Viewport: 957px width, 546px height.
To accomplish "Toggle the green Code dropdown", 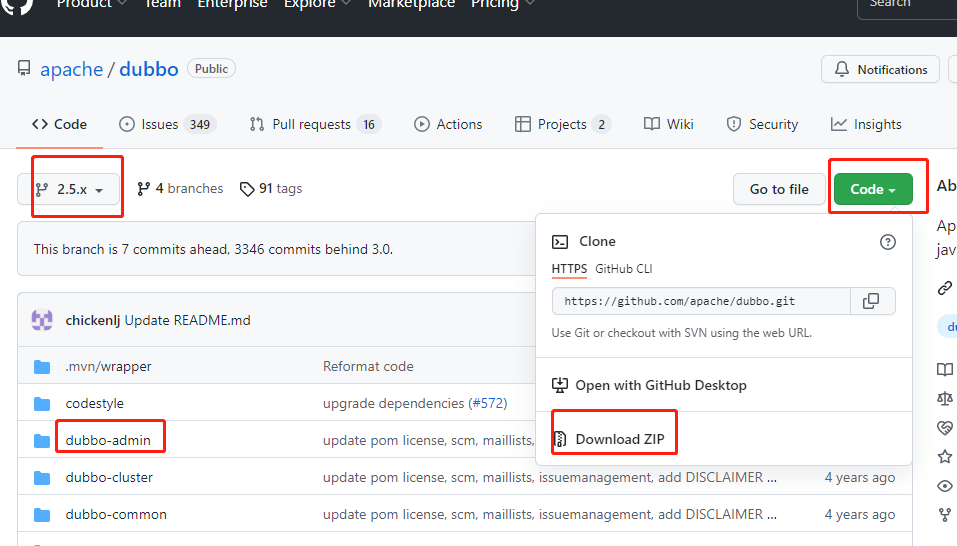I will (873, 189).
